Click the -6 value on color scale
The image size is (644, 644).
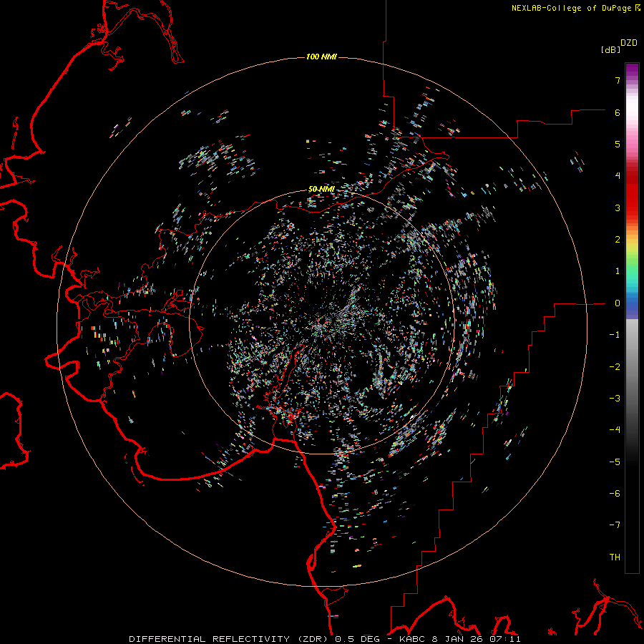[x=615, y=493]
